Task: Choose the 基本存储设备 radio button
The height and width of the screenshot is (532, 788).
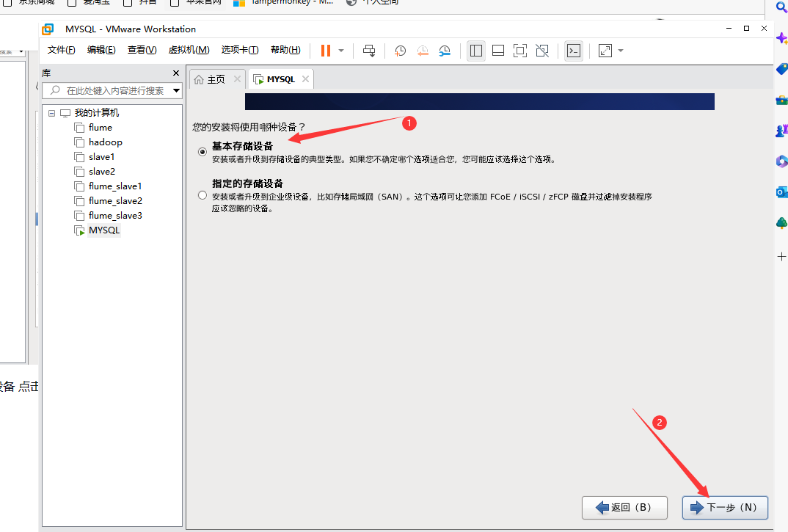Action: point(203,152)
